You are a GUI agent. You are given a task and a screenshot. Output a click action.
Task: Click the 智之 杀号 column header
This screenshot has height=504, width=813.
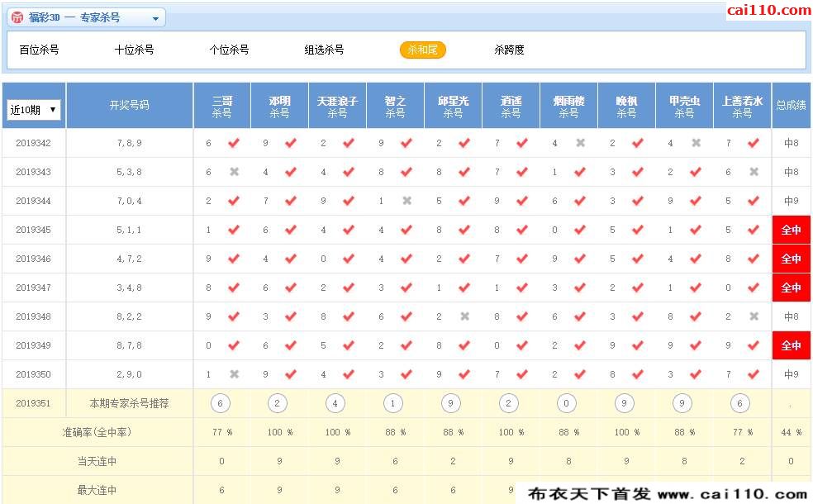[395, 106]
